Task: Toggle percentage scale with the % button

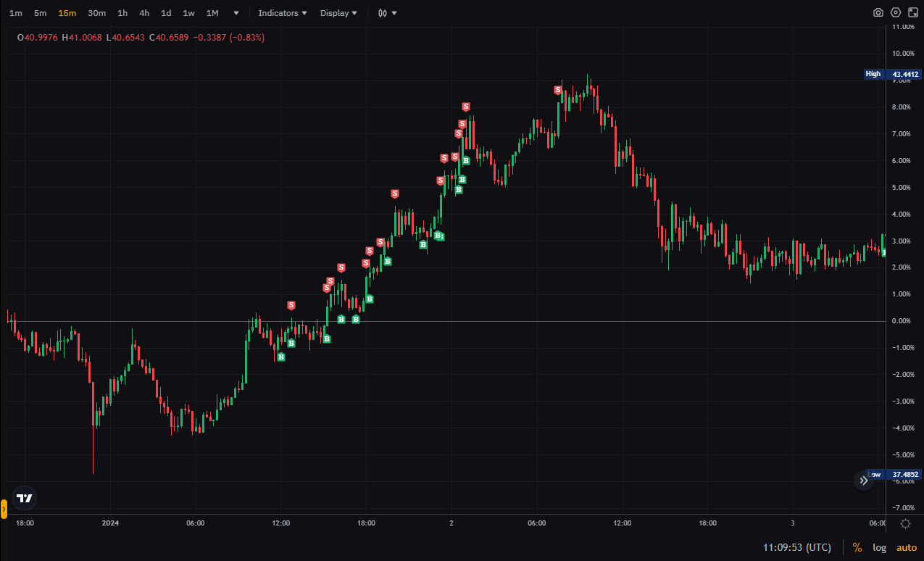Action: click(857, 547)
